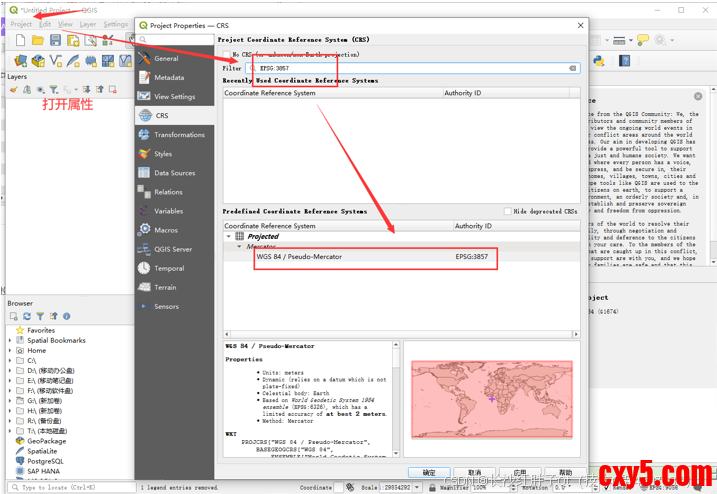The height and width of the screenshot is (494, 717).
Task: Click the Open Project folder icon
Action: (37, 40)
